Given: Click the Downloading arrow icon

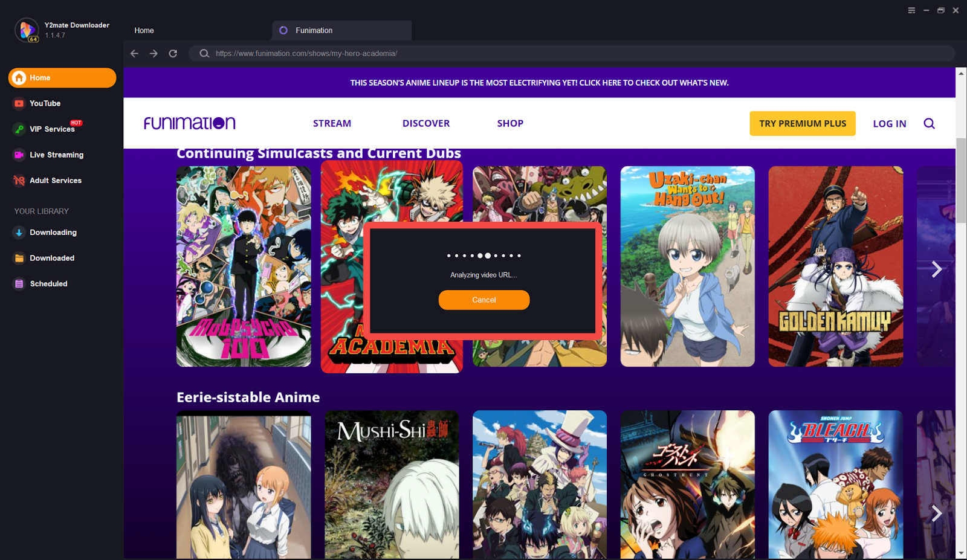Looking at the screenshot, I should click(19, 233).
